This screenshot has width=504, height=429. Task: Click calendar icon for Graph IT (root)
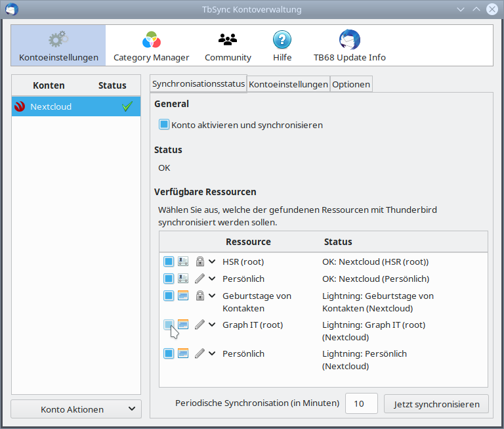[183, 325]
